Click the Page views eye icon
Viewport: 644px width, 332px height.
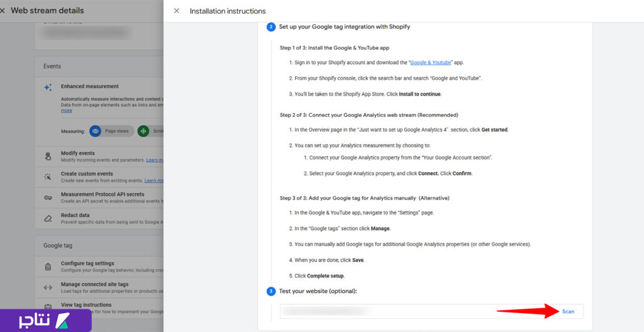tap(96, 131)
